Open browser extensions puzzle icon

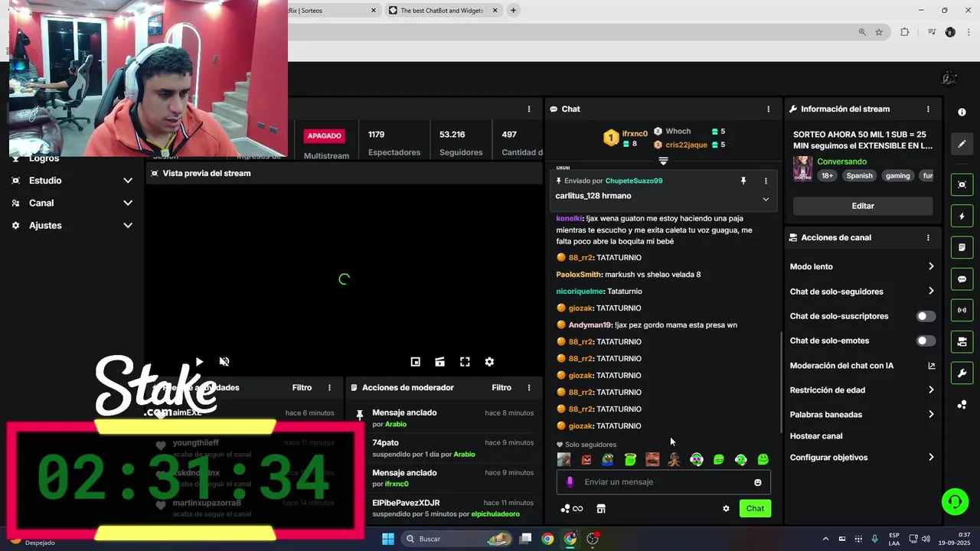[905, 32]
